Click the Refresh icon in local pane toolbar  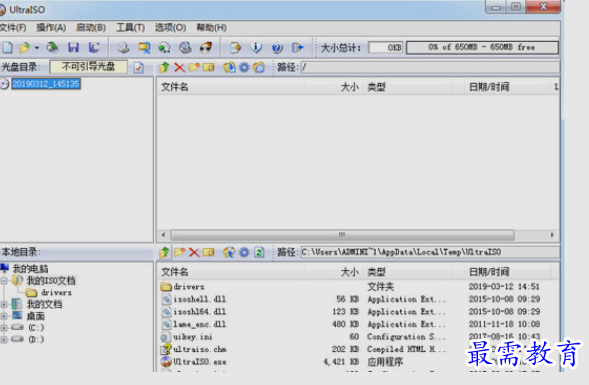(259, 252)
